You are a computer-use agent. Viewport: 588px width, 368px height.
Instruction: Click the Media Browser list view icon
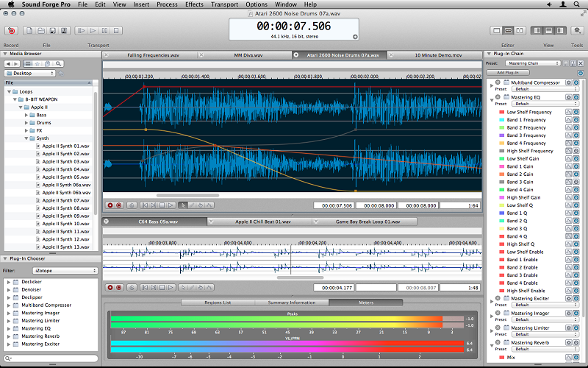pyautogui.click(x=28, y=64)
